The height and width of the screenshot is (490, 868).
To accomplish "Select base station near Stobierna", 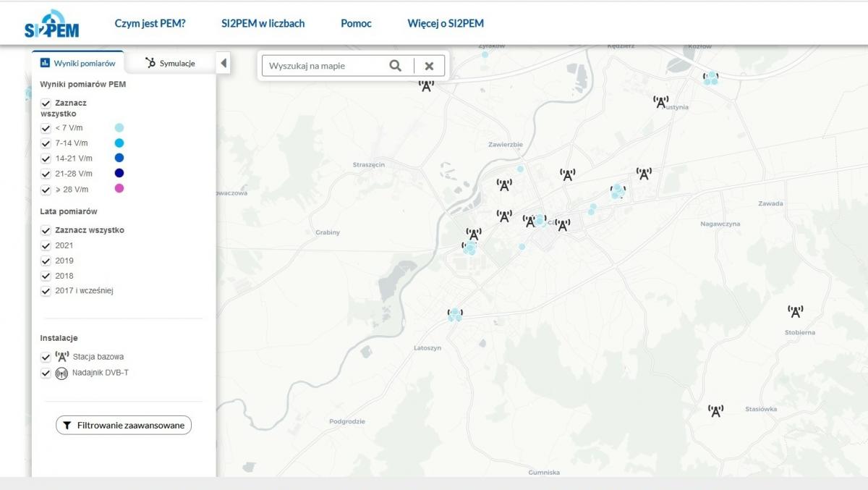I will point(796,312).
